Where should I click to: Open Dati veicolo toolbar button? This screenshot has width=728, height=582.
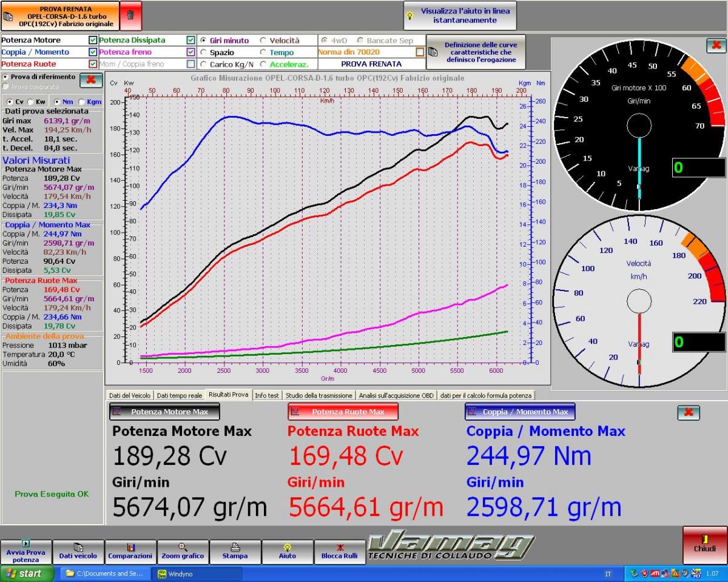(78, 552)
